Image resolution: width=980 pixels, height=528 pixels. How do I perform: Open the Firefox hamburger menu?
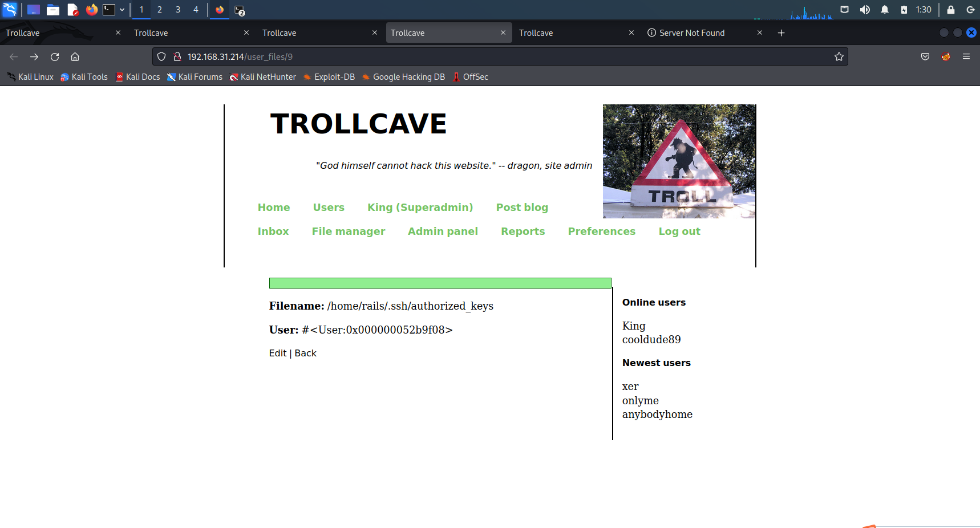pyautogui.click(x=966, y=56)
